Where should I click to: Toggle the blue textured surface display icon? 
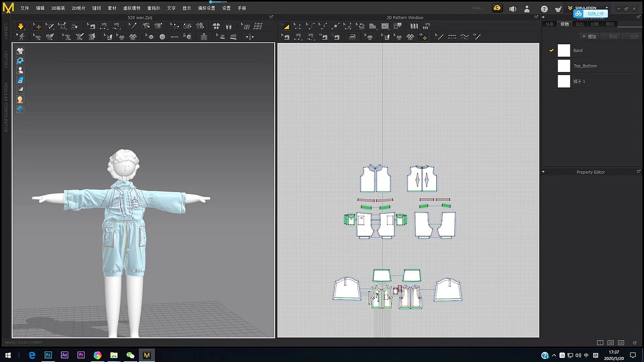click(20, 80)
